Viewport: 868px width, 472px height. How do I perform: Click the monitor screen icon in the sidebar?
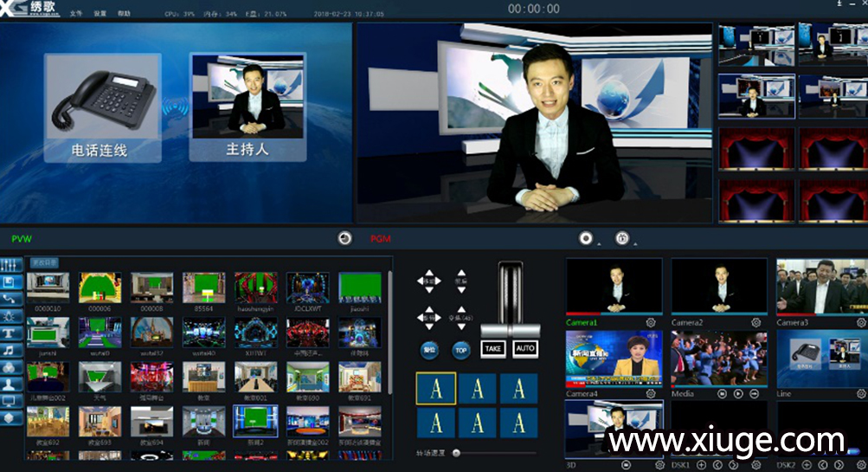(11, 400)
